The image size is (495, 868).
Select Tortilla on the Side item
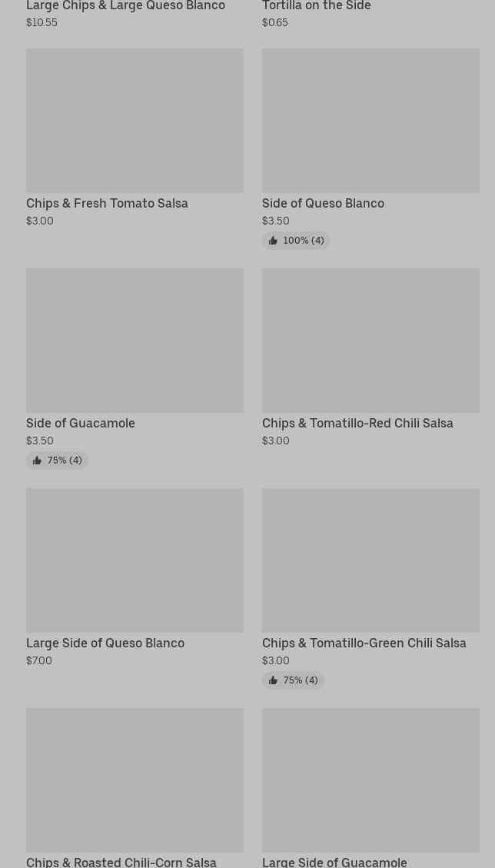[317, 14]
